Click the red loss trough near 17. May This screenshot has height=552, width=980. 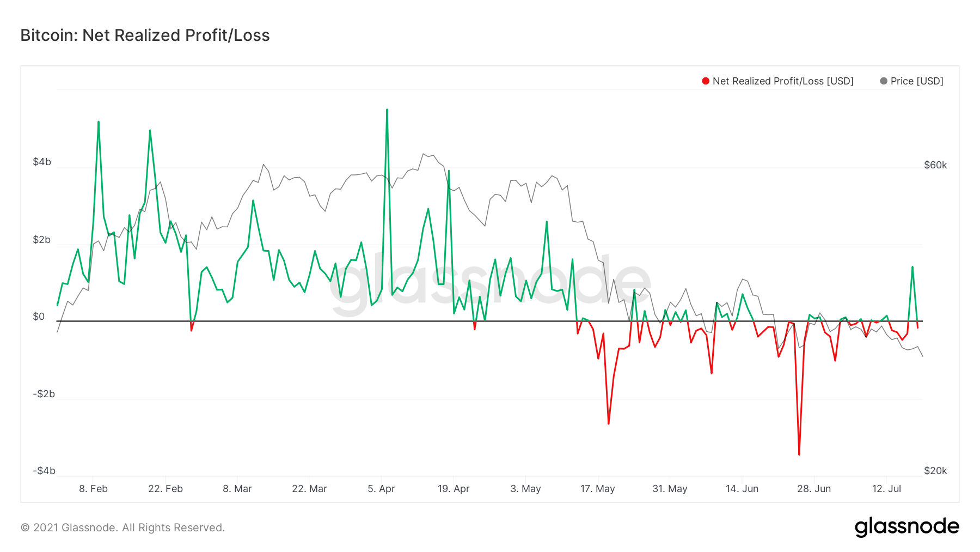coord(608,423)
